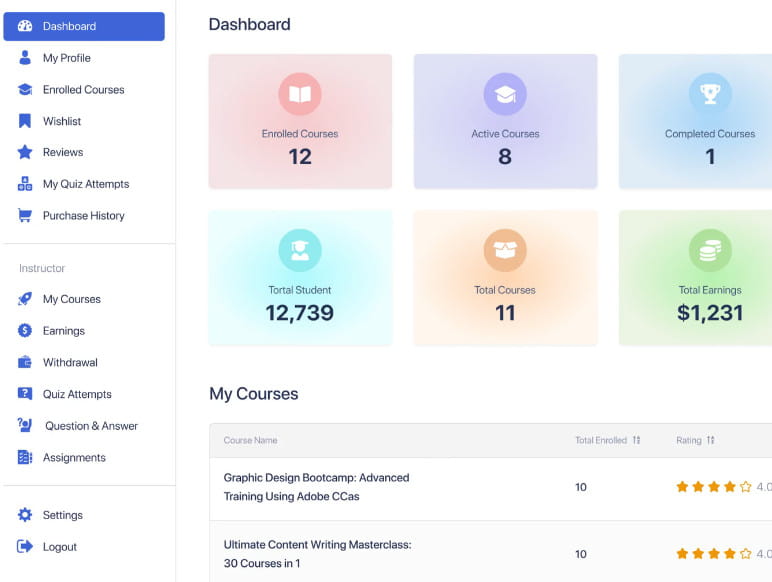Image resolution: width=772 pixels, height=582 pixels.
Task: Open Withdrawal link
Action: tap(70, 362)
